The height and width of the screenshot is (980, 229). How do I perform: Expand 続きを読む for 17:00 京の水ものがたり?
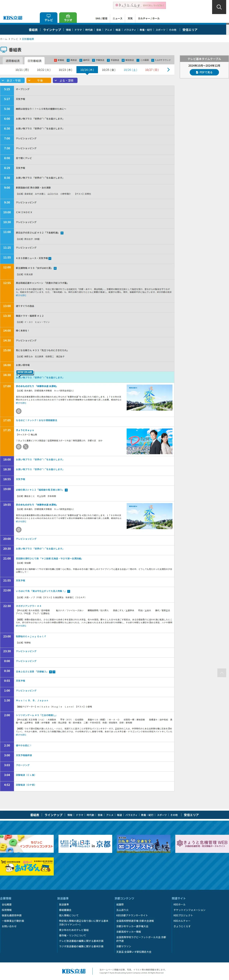click(21, 403)
